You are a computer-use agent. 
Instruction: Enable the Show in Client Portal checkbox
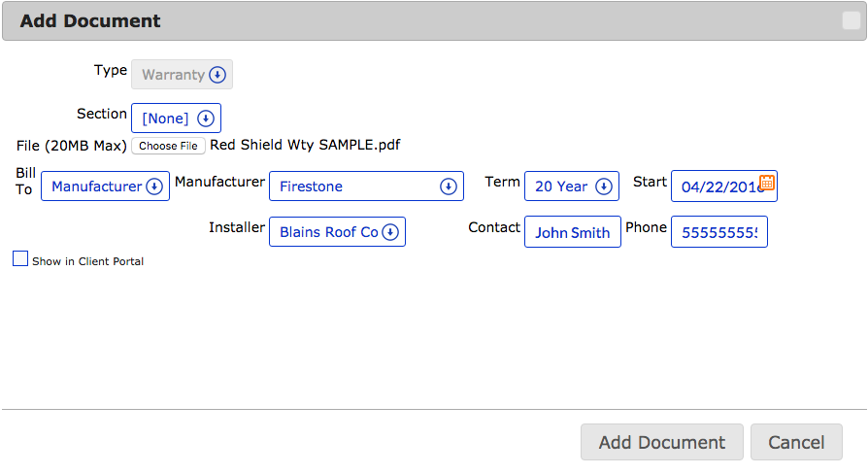(x=20, y=259)
